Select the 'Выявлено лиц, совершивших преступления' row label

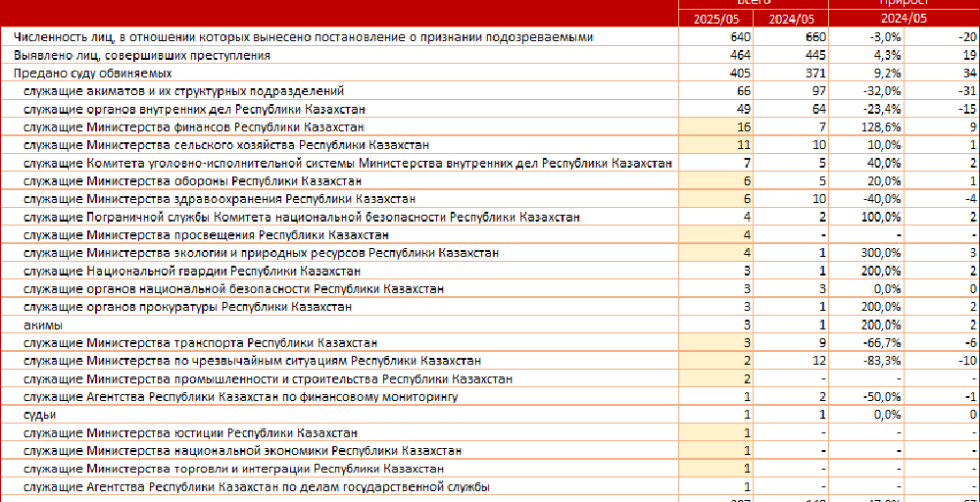[142, 56]
